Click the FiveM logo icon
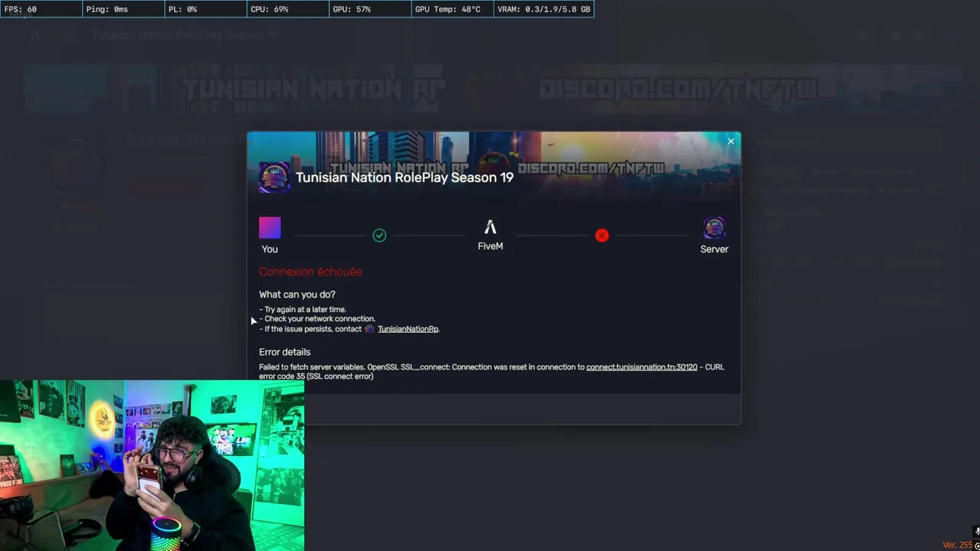 [x=490, y=227]
